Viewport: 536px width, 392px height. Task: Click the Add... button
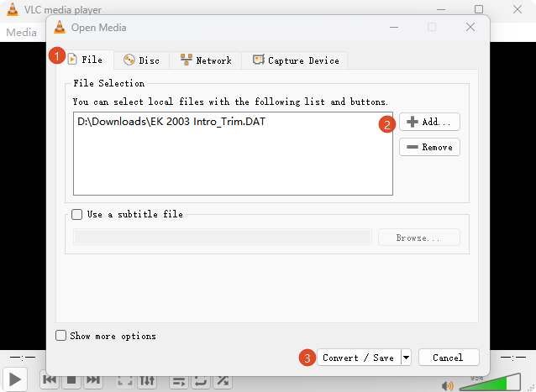coord(429,122)
